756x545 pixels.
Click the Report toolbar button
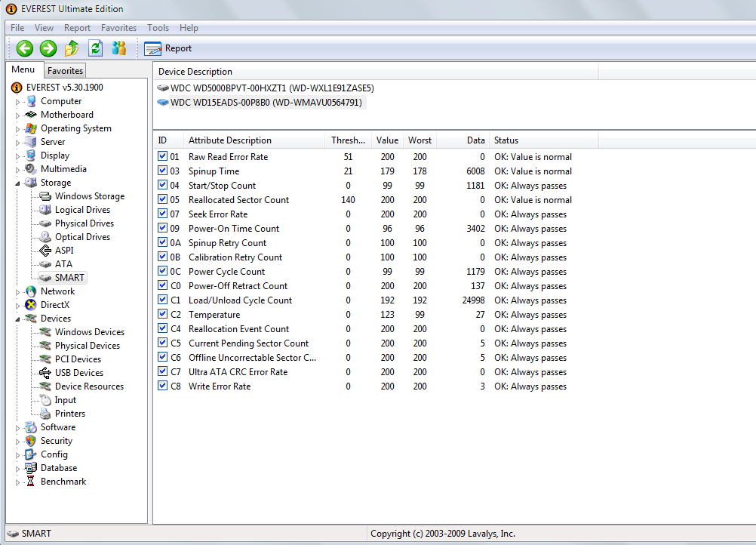tap(168, 48)
